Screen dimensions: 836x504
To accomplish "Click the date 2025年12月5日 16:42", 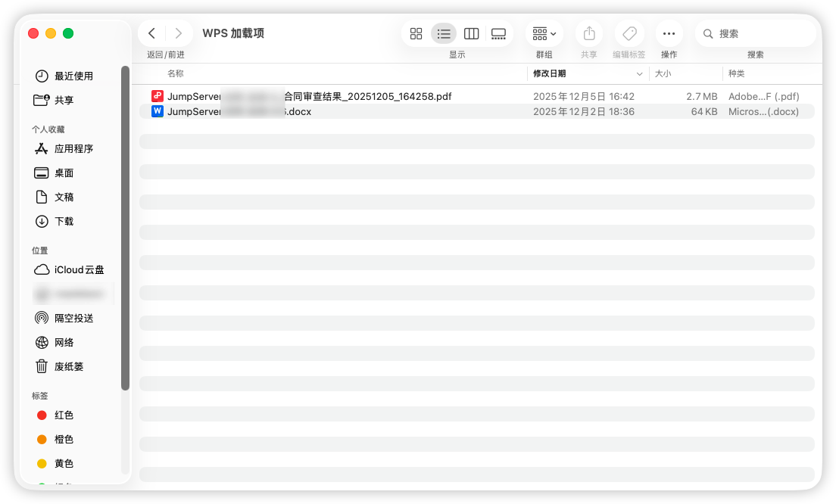I will tap(584, 96).
